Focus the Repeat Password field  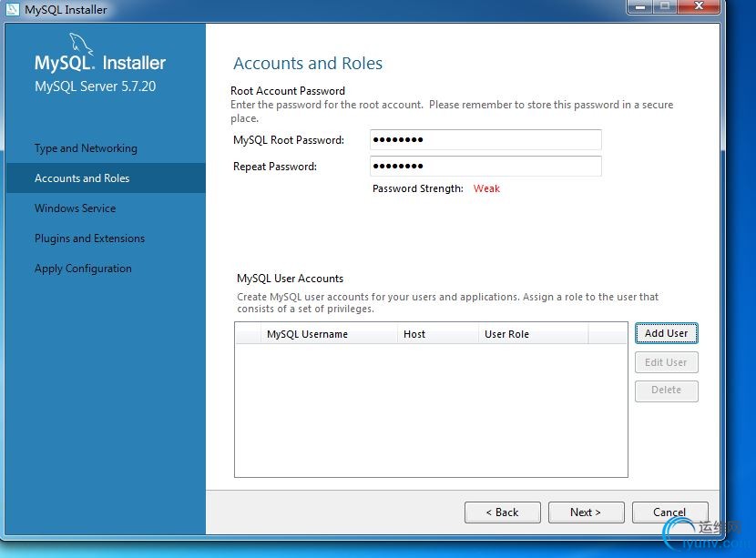485,167
